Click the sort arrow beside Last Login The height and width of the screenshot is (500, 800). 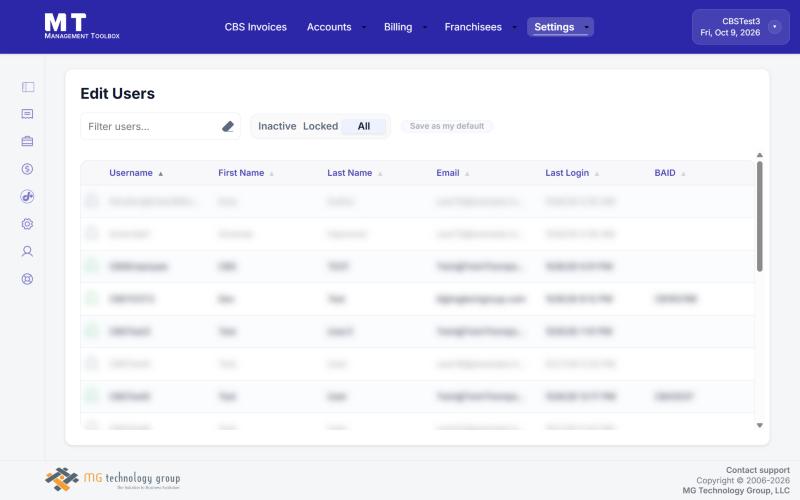pyautogui.click(x=596, y=173)
